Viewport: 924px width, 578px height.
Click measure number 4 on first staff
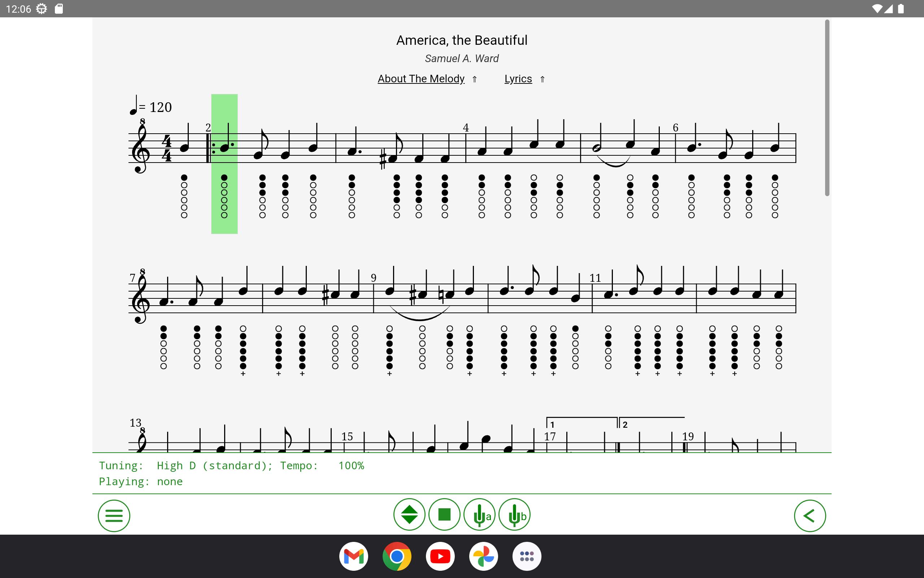point(466,128)
